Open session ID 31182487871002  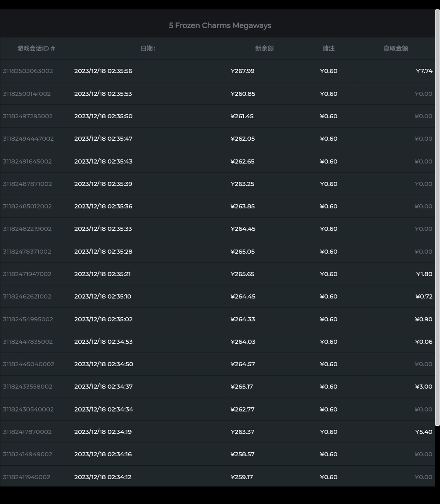[x=27, y=184]
